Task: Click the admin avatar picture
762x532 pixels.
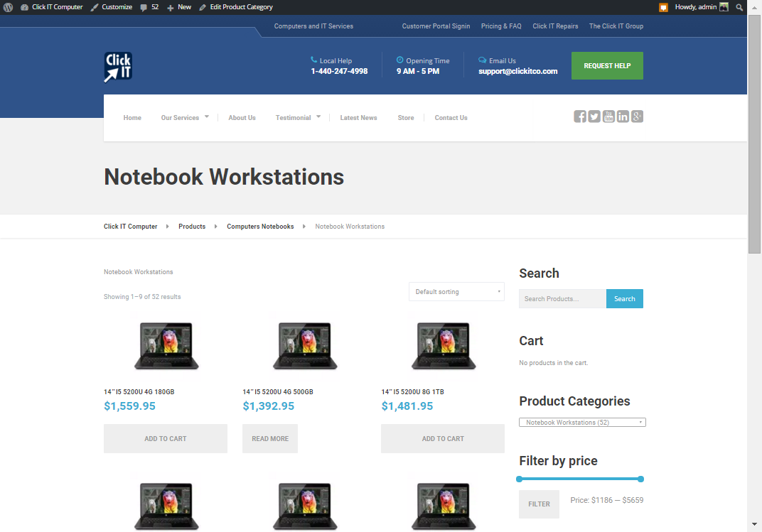Action: click(724, 7)
